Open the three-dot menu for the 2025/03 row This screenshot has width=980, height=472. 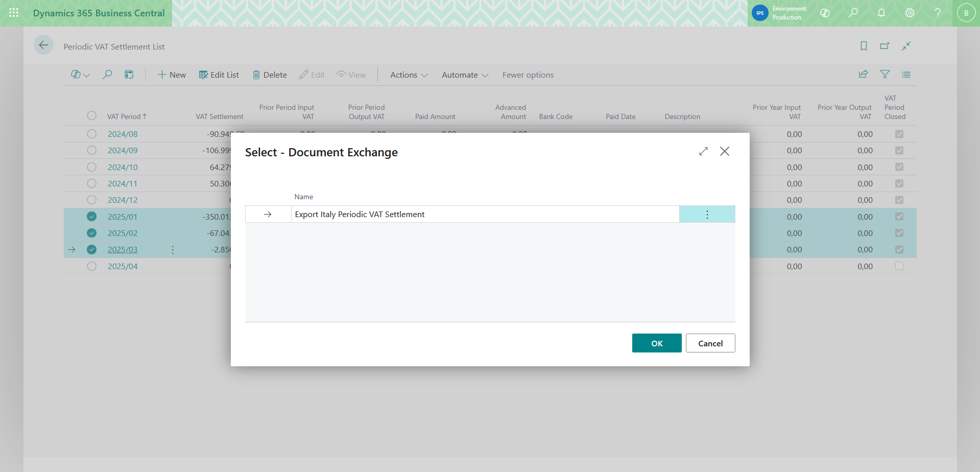(x=173, y=250)
